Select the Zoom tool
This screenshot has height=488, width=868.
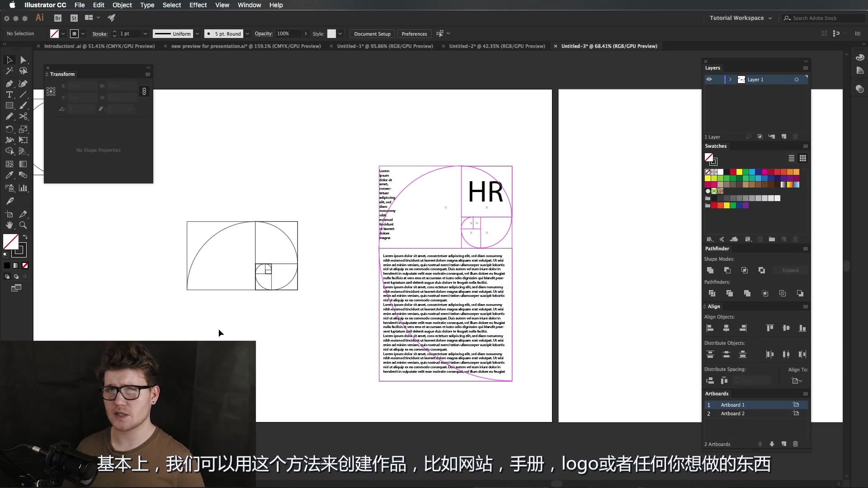pyautogui.click(x=23, y=225)
